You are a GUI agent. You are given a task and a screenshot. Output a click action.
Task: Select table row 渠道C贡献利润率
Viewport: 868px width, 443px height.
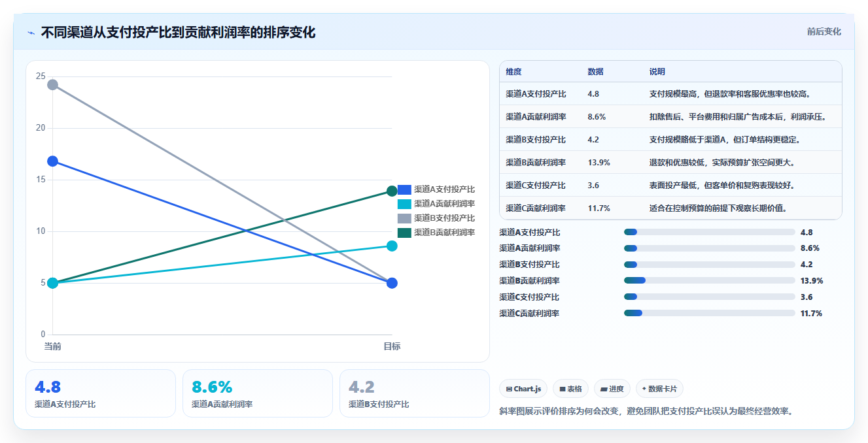(x=670, y=208)
